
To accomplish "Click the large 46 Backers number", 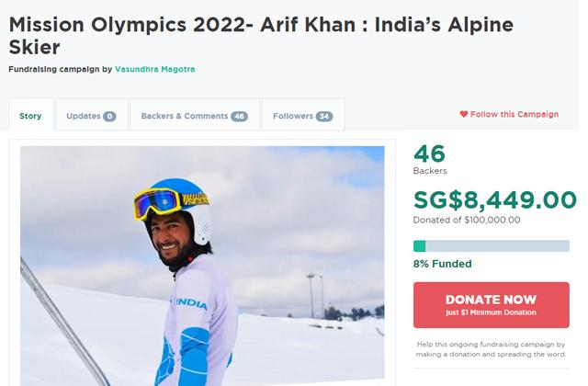I will pyautogui.click(x=430, y=154).
